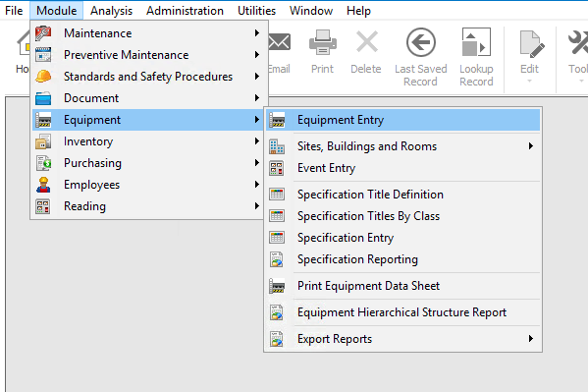The width and height of the screenshot is (588, 392).
Task: Click the Inventory menu label
Action: [x=88, y=141]
